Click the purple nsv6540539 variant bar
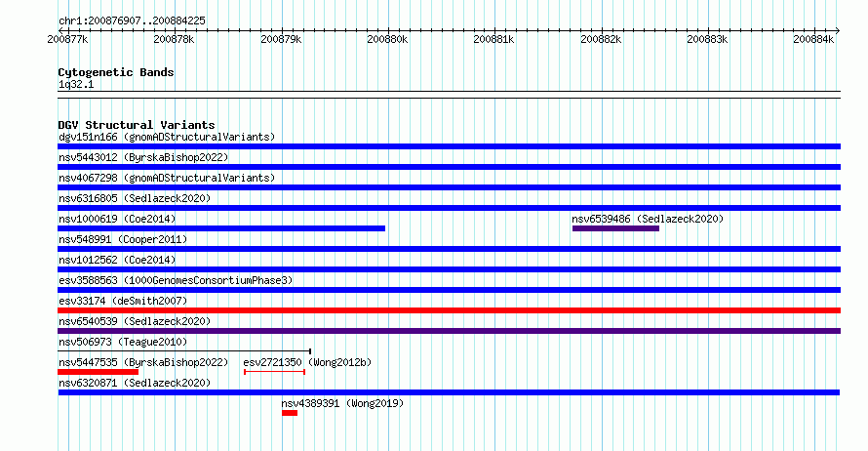The image size is (868, 451). [x=449, y=331]
